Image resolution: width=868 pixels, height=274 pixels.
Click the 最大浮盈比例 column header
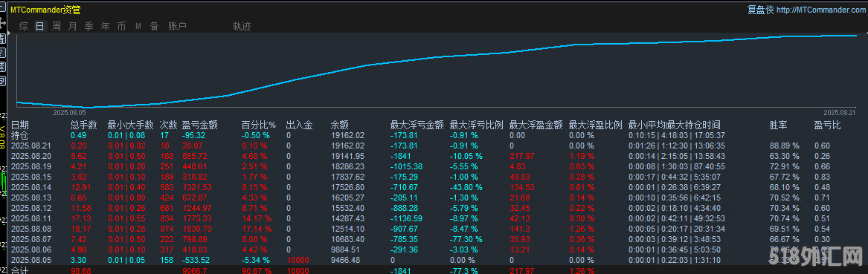click(596, 125)
